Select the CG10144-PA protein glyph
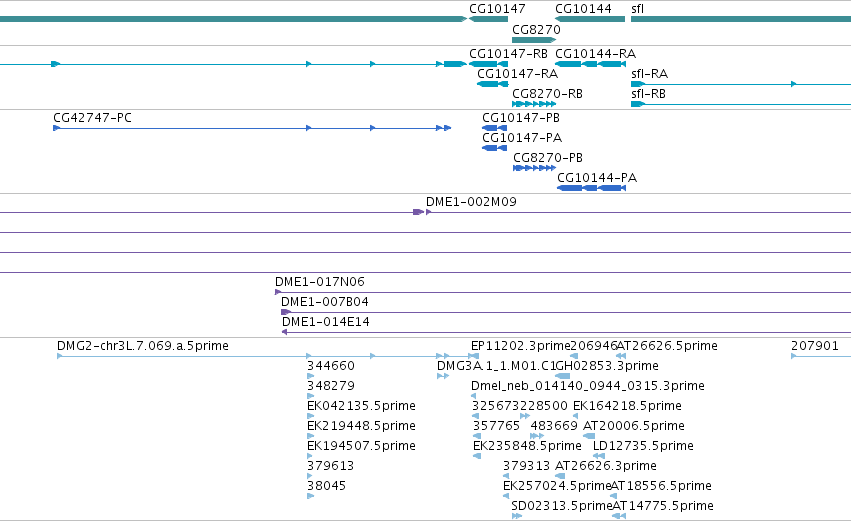This screenshot has width=851, height=521. pos(592,188)
